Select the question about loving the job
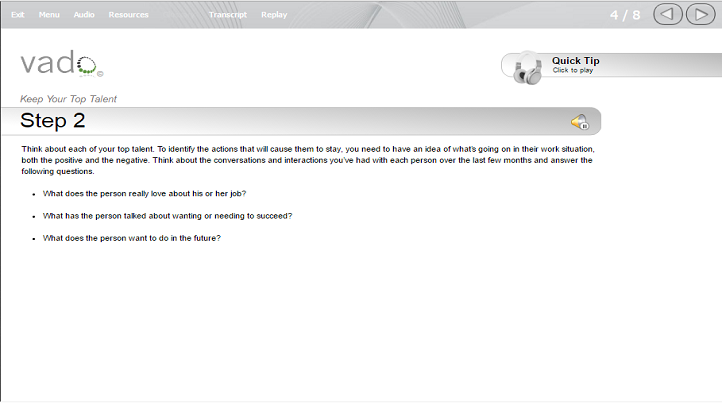This screenshot has width=722, height=405. (144, 194)
